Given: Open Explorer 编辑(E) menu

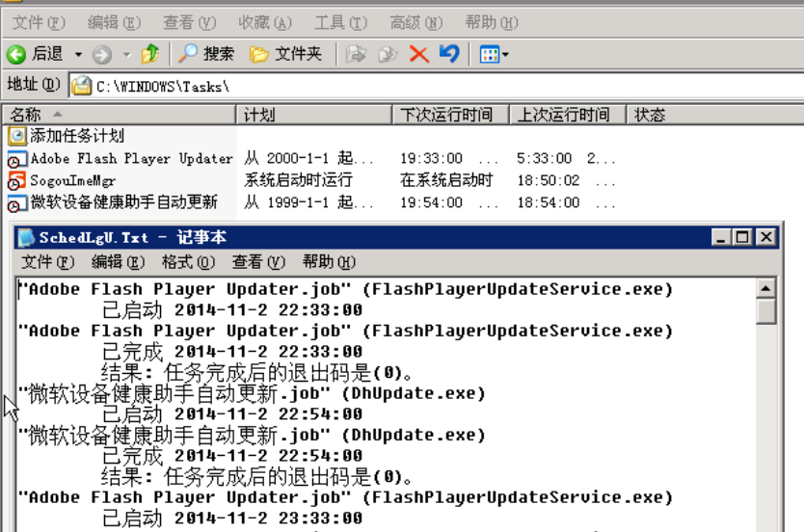Looking at the screenshot, I should (114, 22).
